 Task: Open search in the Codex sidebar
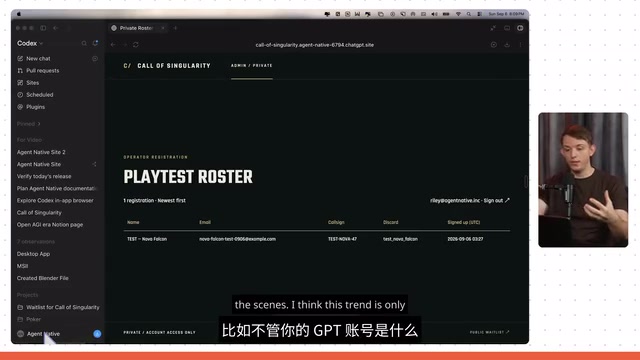click(x=84, y=43)
